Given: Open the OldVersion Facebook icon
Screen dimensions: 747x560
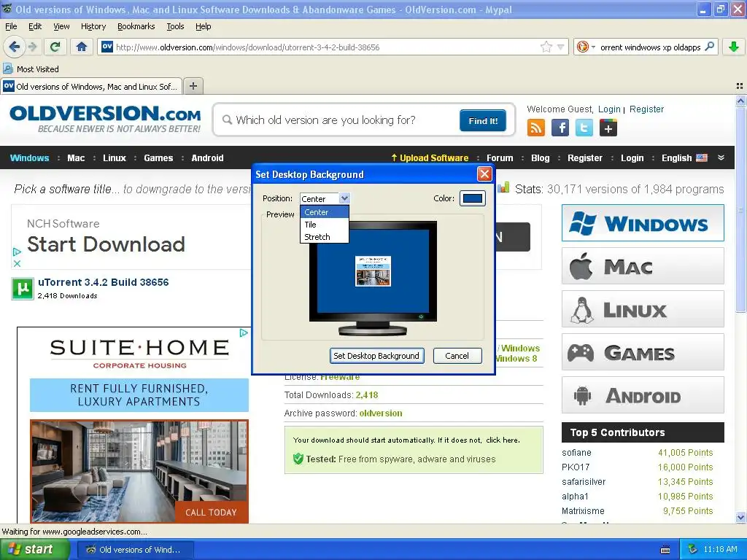Looking at the screenshot, I should [x=560, y=128].
